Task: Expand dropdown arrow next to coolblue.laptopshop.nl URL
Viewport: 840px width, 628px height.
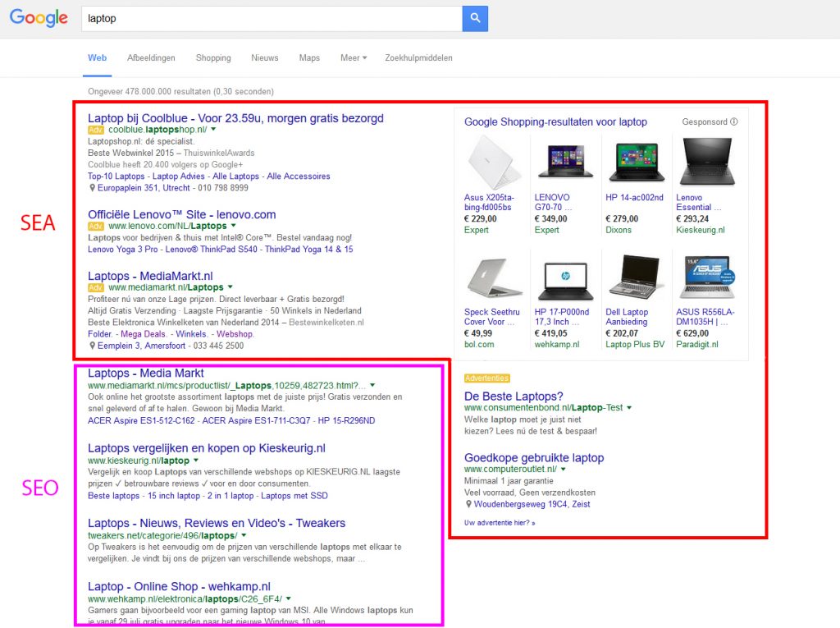Action: (213, 130)
